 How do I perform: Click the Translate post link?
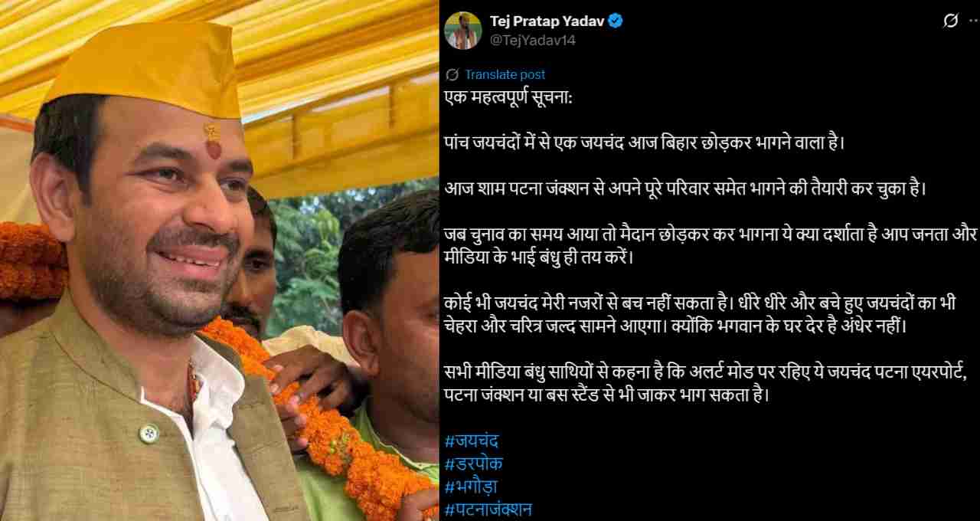click(x=505, y=74)
